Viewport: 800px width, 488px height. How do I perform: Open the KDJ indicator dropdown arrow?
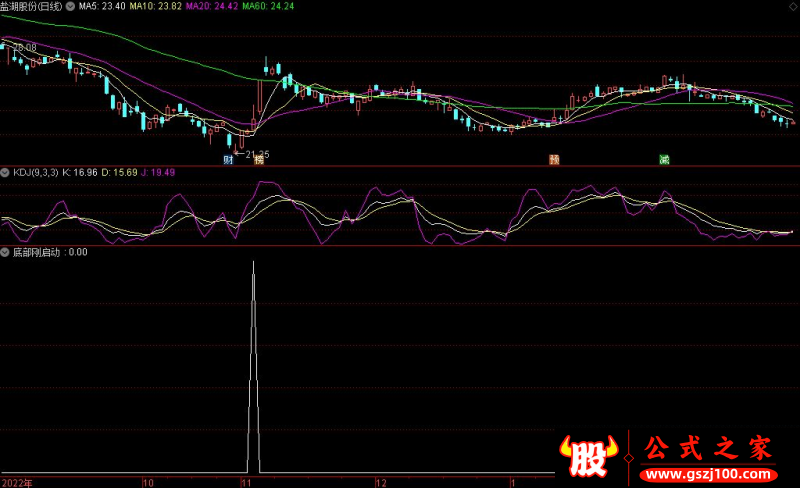6,172
